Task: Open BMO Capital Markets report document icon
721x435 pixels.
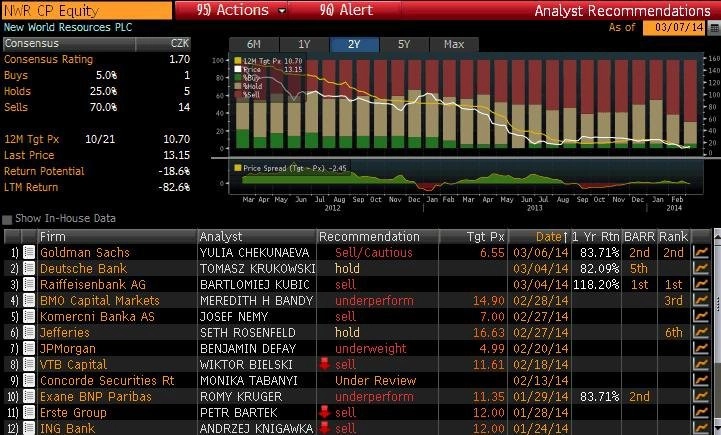Action: pyautogui.click(x=29, y=301)
